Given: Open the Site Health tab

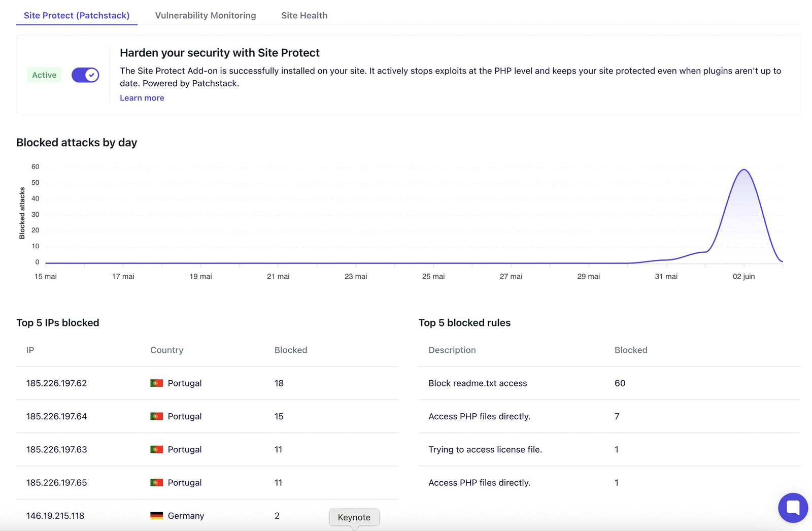Looking at the screenshot, I should 304,15.
